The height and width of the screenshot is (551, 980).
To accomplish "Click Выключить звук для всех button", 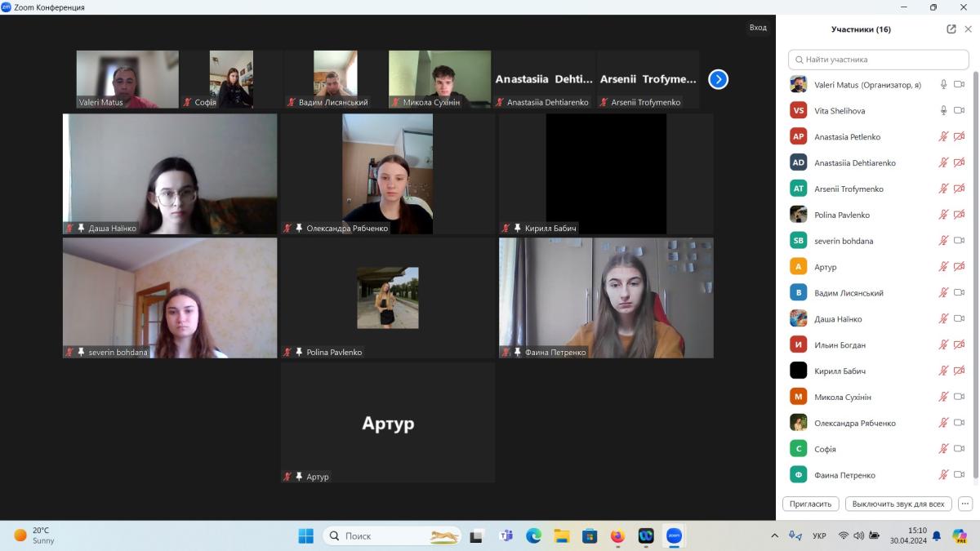I will click(x=898, y=504).
